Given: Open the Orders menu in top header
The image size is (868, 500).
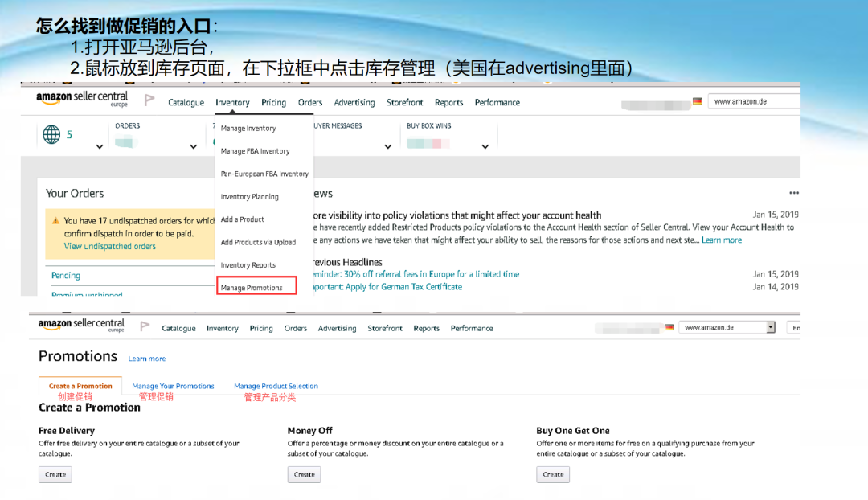Looking at the screenshot, I should point(310,102).
